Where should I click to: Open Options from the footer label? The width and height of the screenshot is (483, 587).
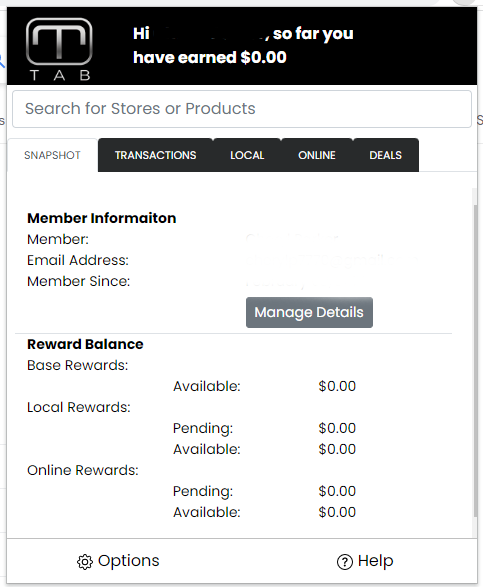pyautogui.click(x=128, y=561)
